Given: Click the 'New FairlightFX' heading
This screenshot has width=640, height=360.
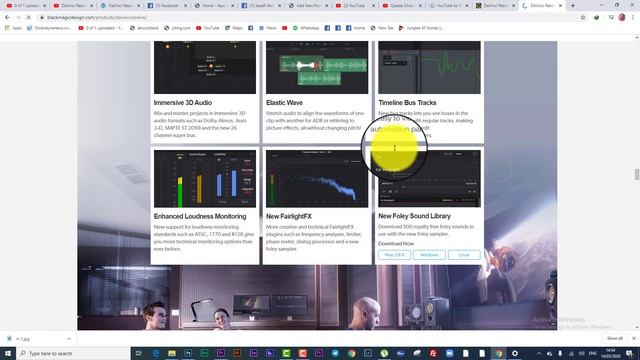Looking at the screenshot, I should [x=289, y=216].
